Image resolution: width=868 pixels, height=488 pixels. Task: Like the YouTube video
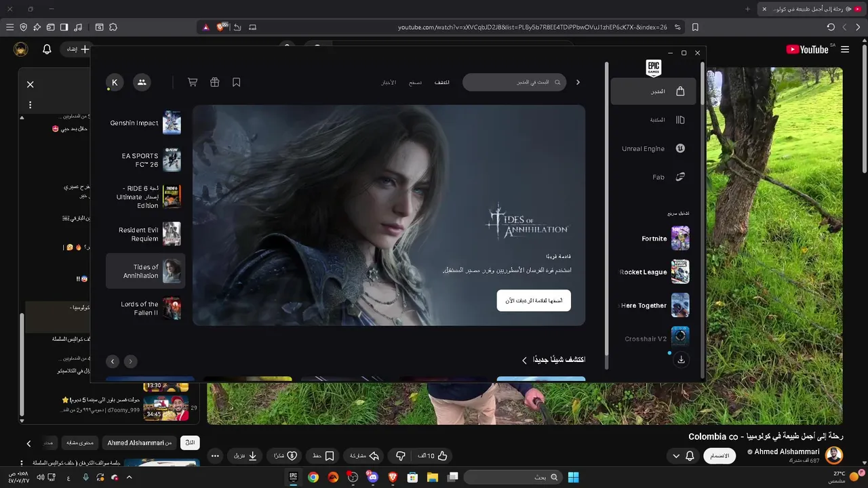(436, 455)
